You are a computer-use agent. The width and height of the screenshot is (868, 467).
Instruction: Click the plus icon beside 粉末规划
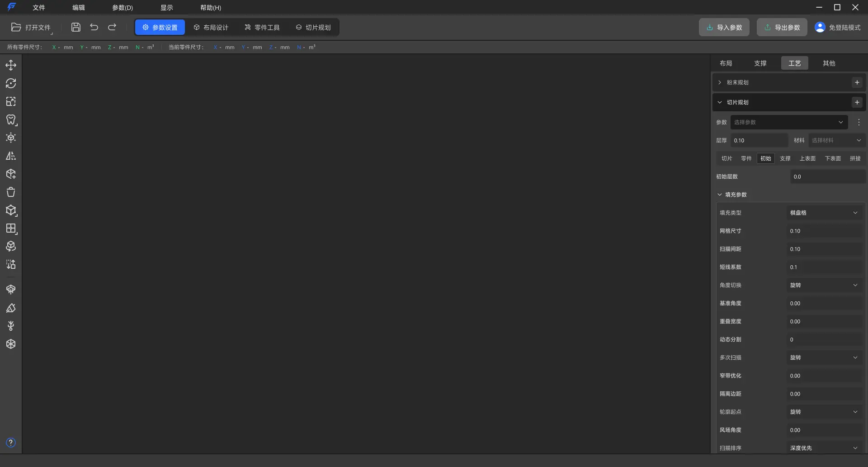857,82
